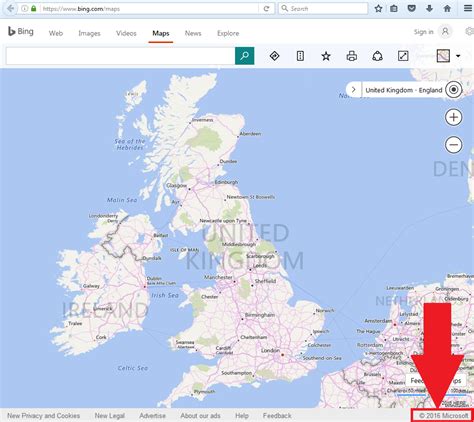Image resolution: width=474 pixels, height=422 pixels.
Task: Click the site information icon in address bar
Action: coord(25,8)
